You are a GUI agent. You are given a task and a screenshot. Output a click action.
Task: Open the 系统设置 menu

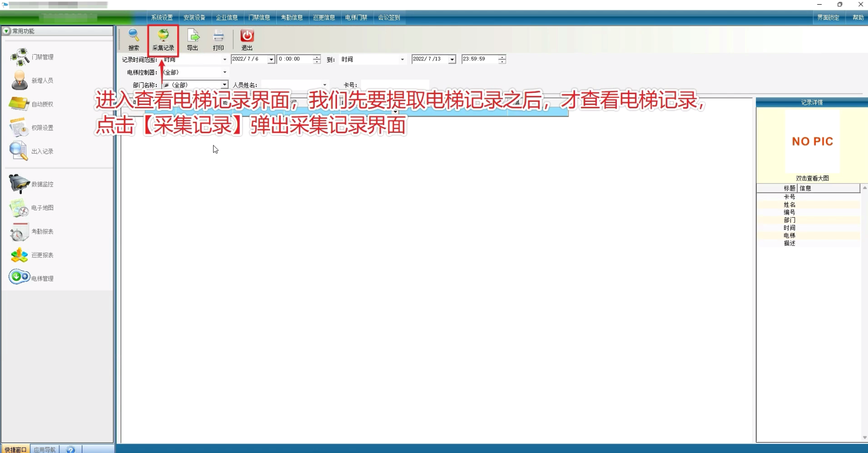coord(162,18)
